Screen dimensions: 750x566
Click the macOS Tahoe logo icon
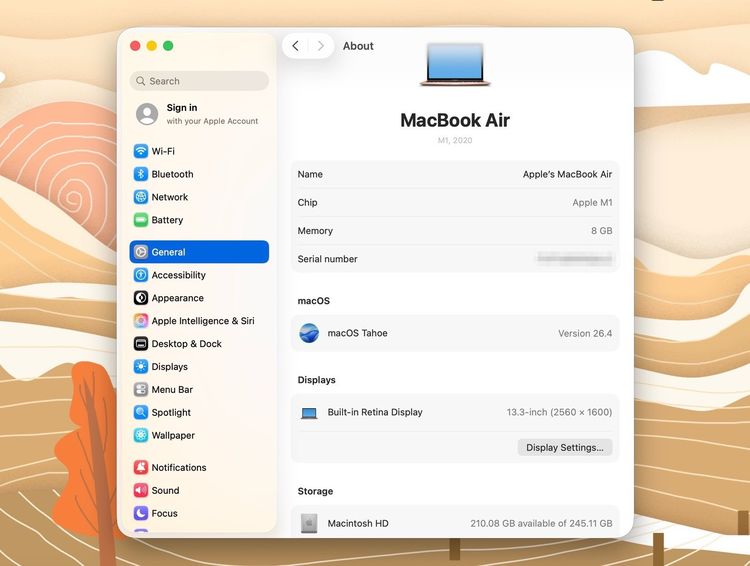coord(309,333)
